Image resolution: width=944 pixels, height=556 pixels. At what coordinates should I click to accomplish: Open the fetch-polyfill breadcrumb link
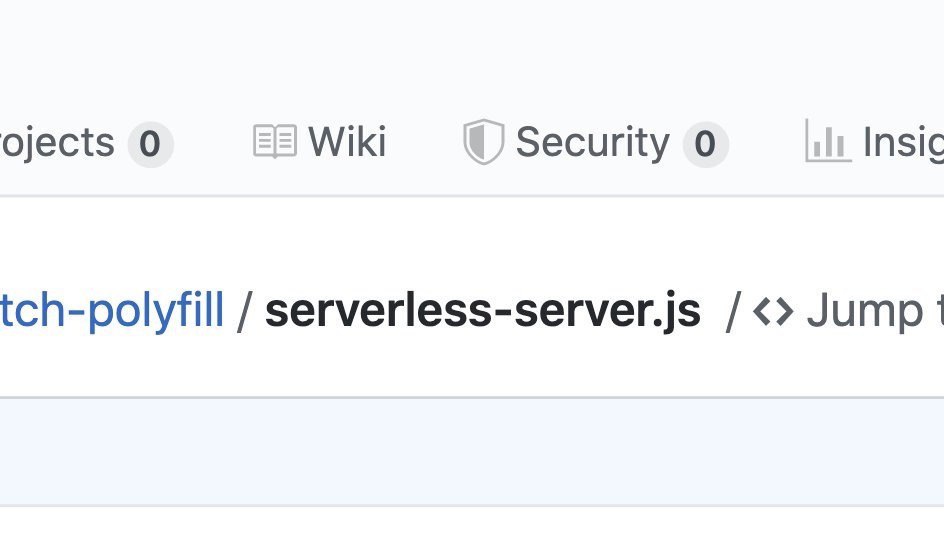[x=112, y=311]
